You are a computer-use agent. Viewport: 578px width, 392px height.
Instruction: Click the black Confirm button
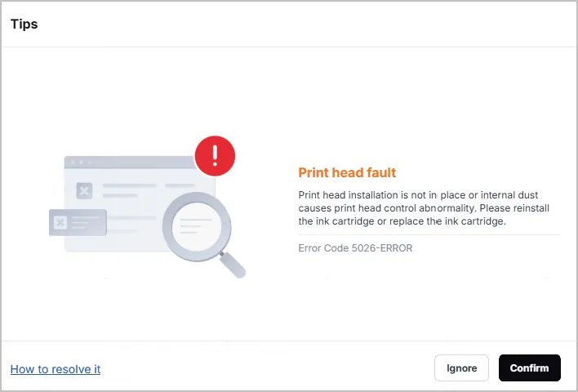coord(529,368)
